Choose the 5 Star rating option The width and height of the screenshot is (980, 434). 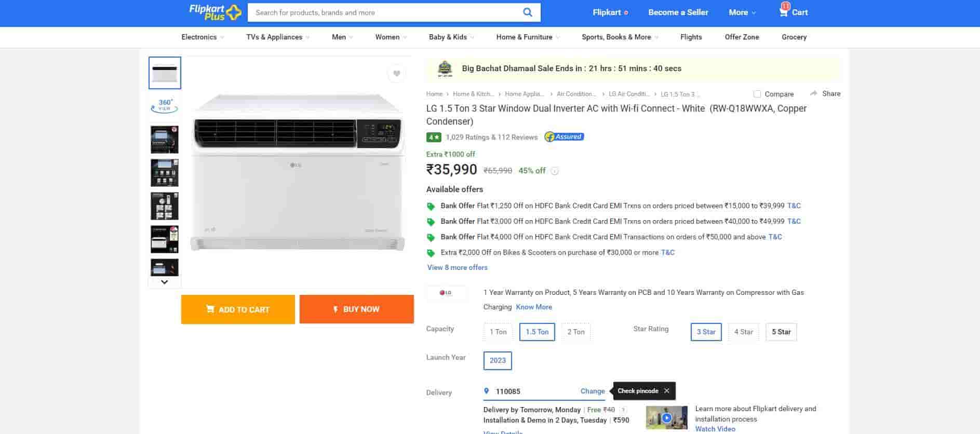[781, 332]
